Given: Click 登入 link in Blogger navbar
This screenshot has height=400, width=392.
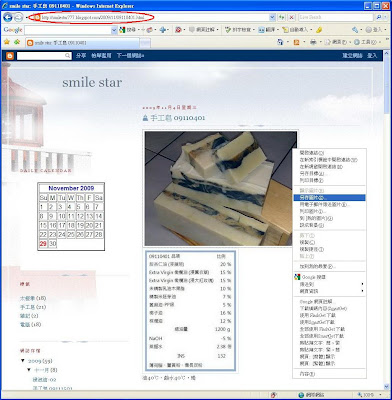Looking at the screenshot, I should (372, 56).
